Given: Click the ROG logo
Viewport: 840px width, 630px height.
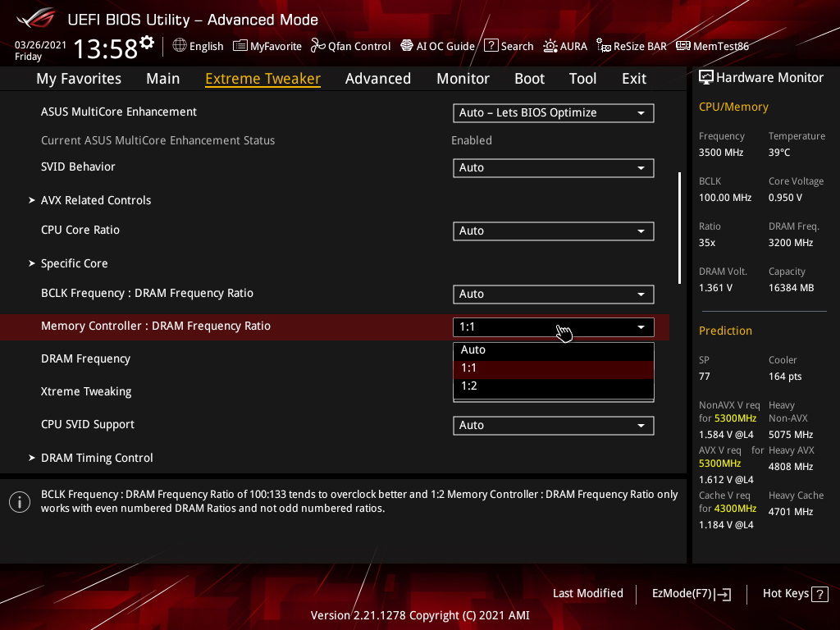Looking at the screenshot, I should (35, 19).
